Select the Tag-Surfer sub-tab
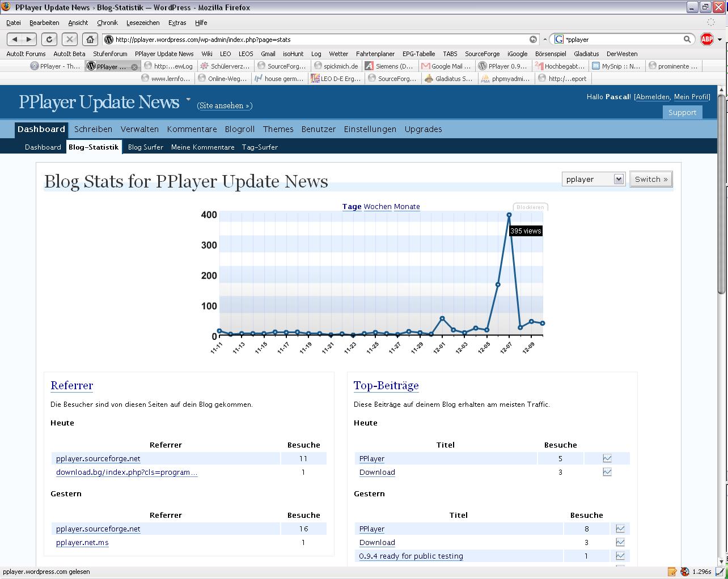Image resolution: width=728 pixels, height=579 pixels. pos(260,147)
